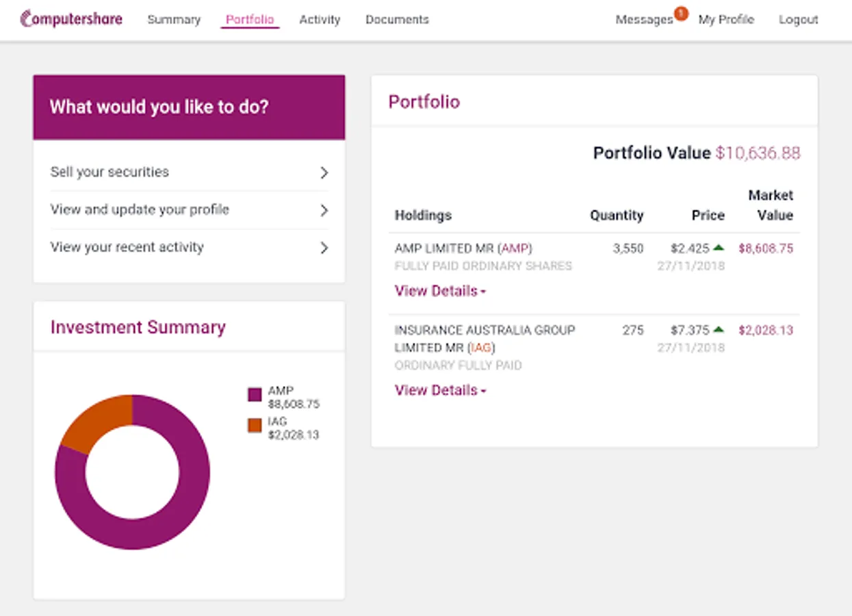Click the orange IAG legend square
This screenshot has height=616, width=852.
click(255, 426)
